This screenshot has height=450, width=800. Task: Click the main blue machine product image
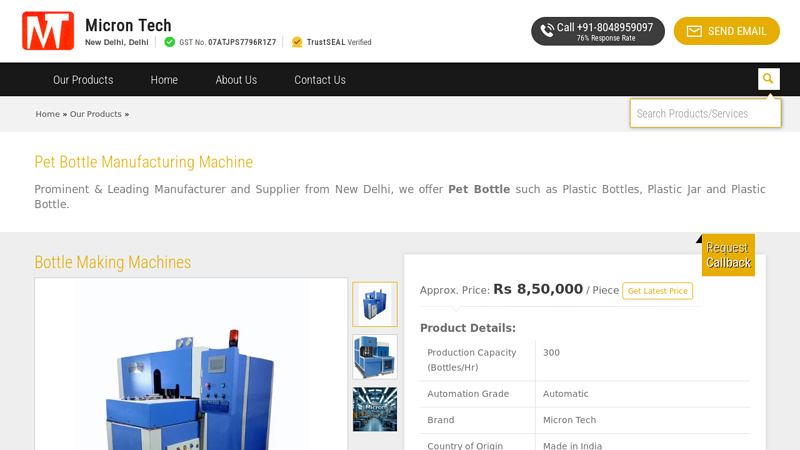pos(191,364)
